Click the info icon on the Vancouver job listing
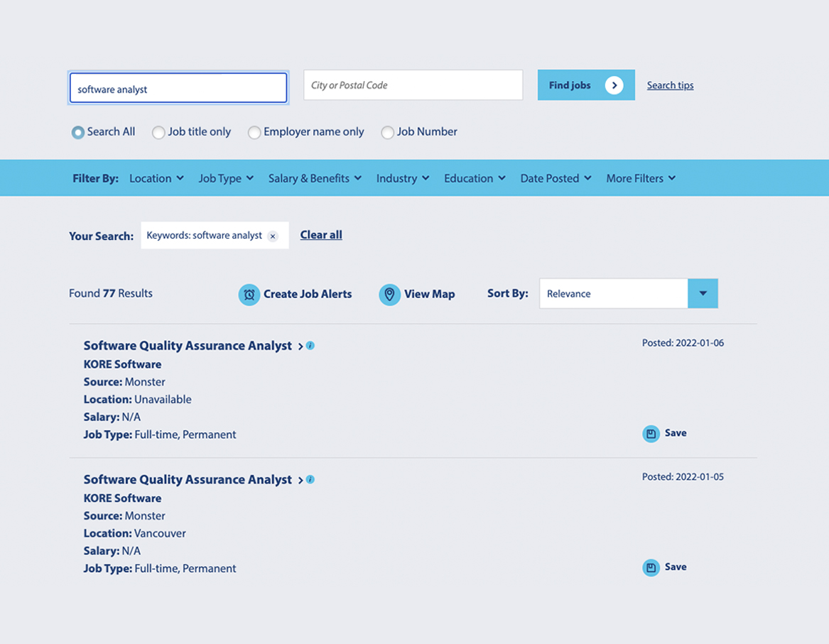This screenshot has width=829, height=644. pyautogui.click(x=310, y=479)
